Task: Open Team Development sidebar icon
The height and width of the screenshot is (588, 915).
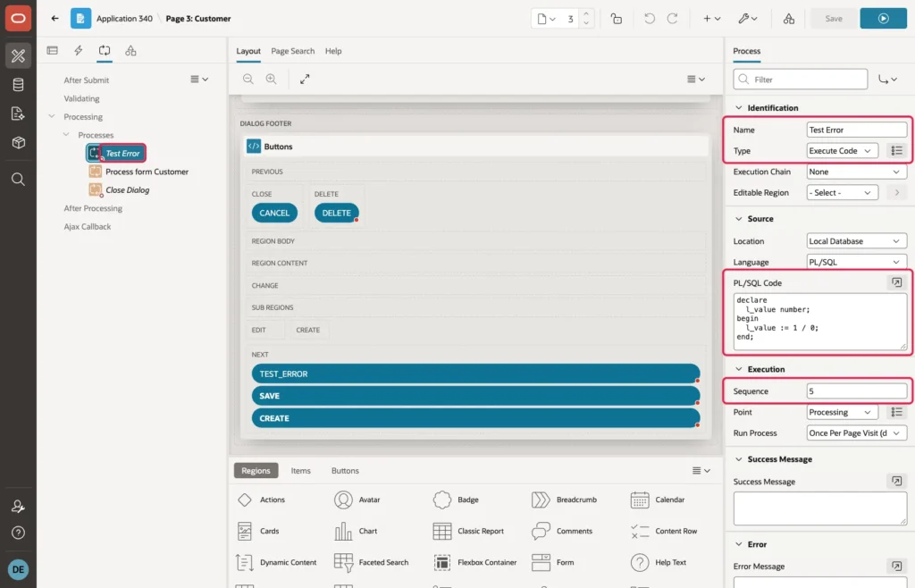Action: [18, 113]
